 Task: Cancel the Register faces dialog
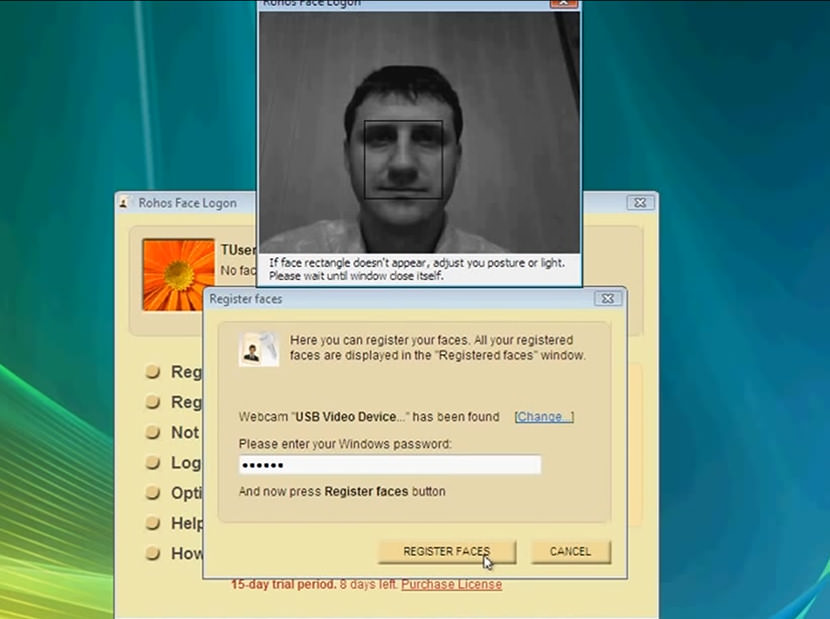(x=571, y=551)
